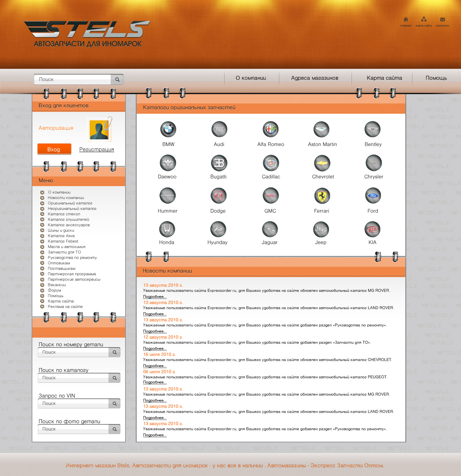Open the Jeep catalog icon
Viewport: 461px width, 476px height.
click(321, 229)
